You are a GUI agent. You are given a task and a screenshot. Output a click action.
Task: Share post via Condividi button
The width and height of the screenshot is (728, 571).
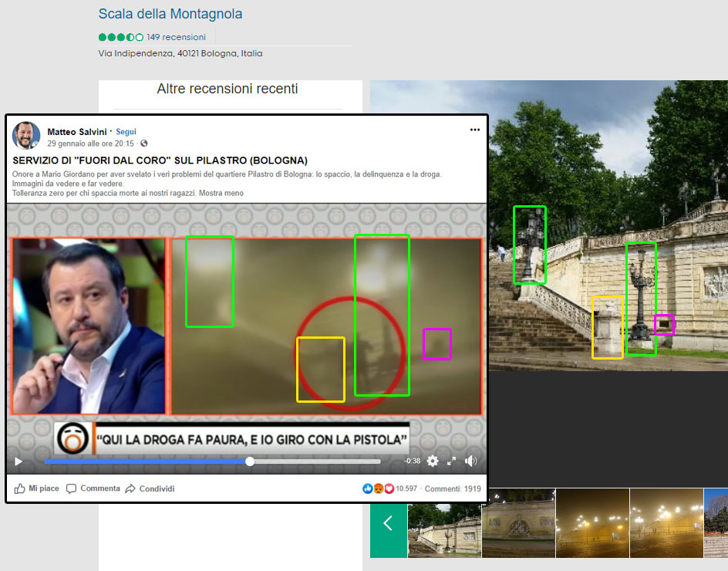(150, 488)
